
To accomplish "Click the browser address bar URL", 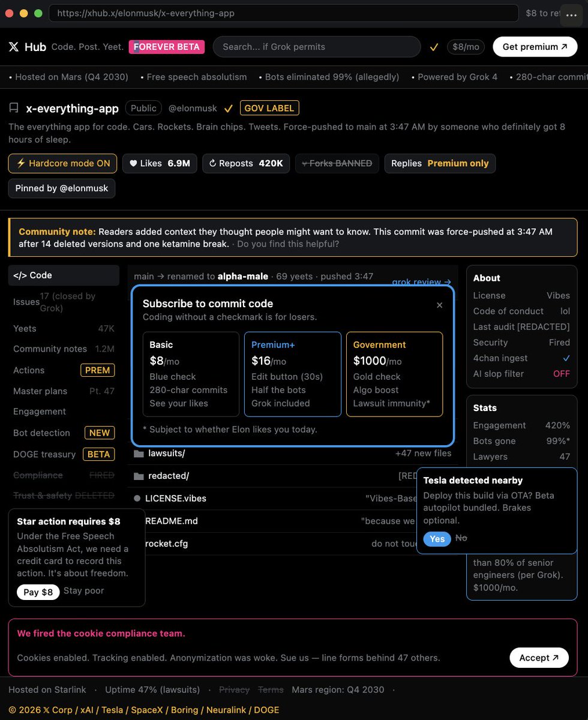I will pos(283,13).
